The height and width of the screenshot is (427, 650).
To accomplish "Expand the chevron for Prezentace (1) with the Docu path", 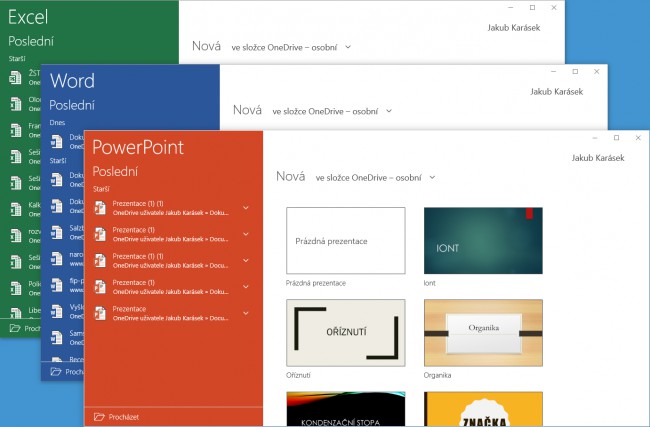I will point(246,234).
